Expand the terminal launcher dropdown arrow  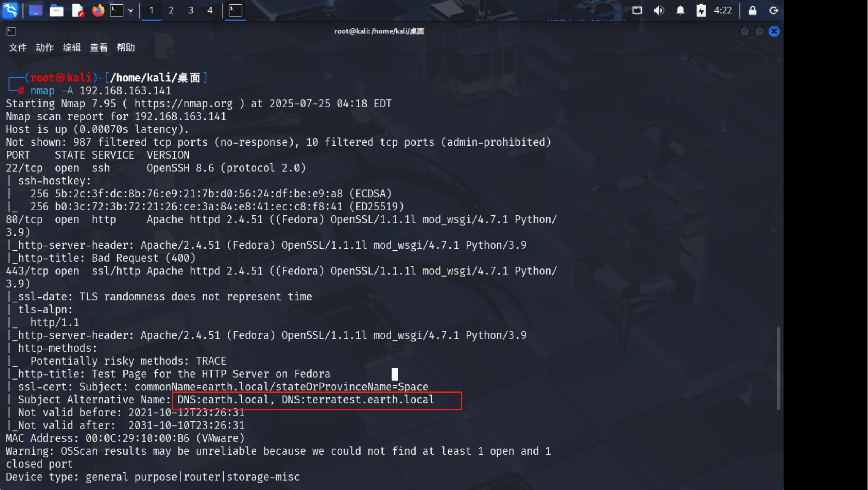tap(130, 10)
